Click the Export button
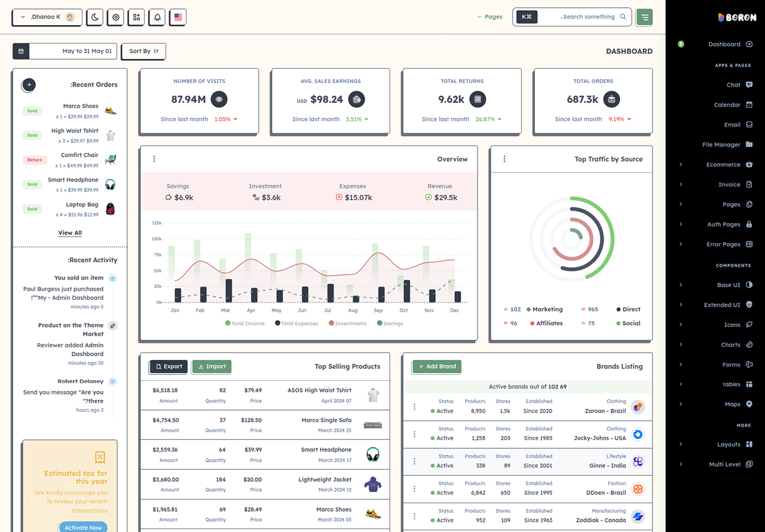Viewport: 765px width, 532px height. 169,366
